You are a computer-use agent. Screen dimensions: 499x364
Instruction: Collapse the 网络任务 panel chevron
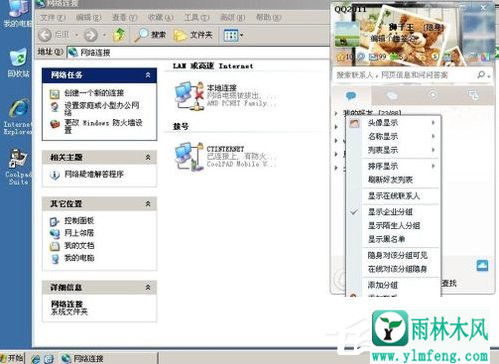click(148, 75)
